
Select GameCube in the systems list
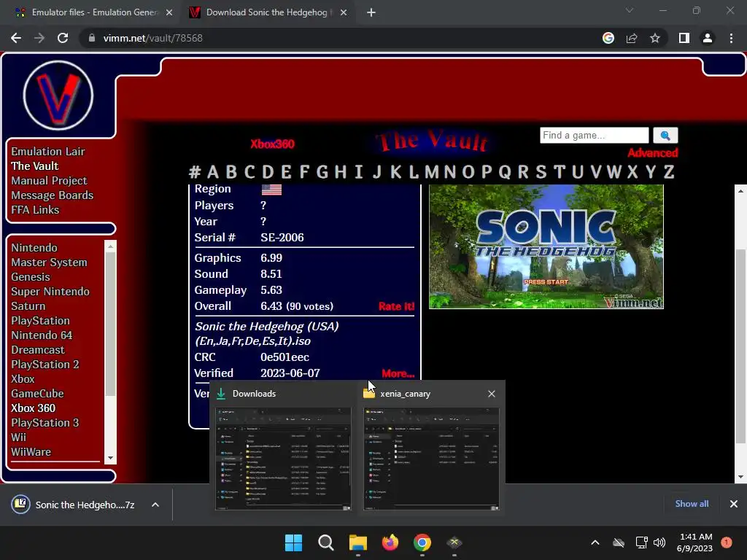tap(38, 394)
